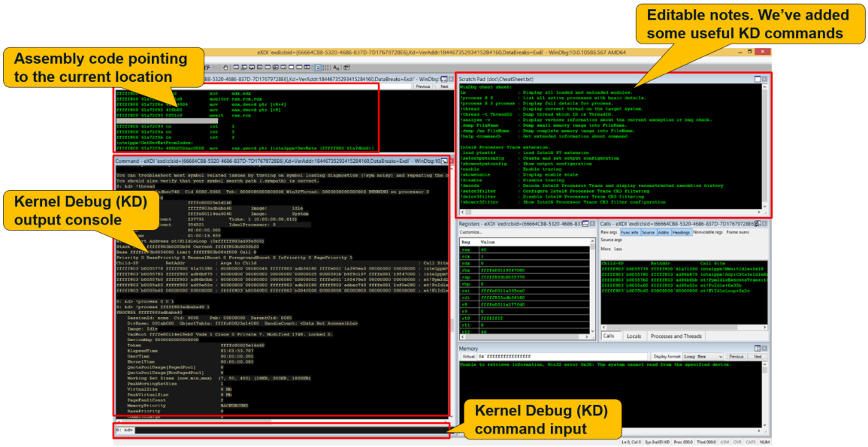Close the Memory docked window
The height and width of the screenshot is (447, 868).
(x=765, y=349)
